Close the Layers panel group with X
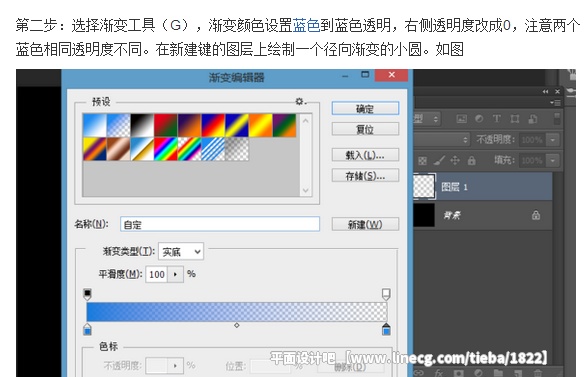The height and width of the screenshot is (377, 588). tap(557, 92)
